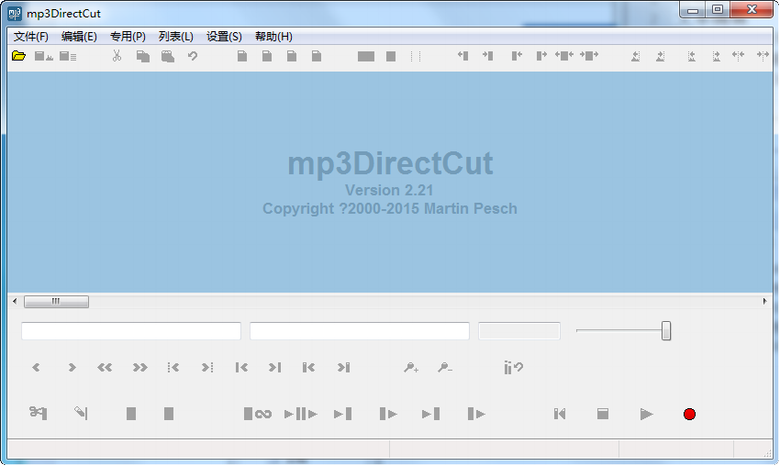Screen dimensions: 780x466
Task: Click the yellow open-folder icon
Action: [19, 56]
